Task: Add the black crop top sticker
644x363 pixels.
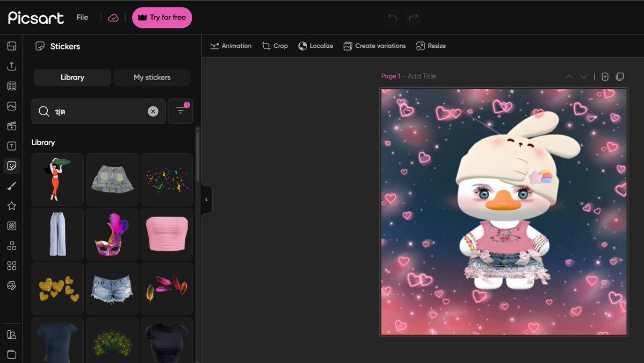Action: (167, 340)
